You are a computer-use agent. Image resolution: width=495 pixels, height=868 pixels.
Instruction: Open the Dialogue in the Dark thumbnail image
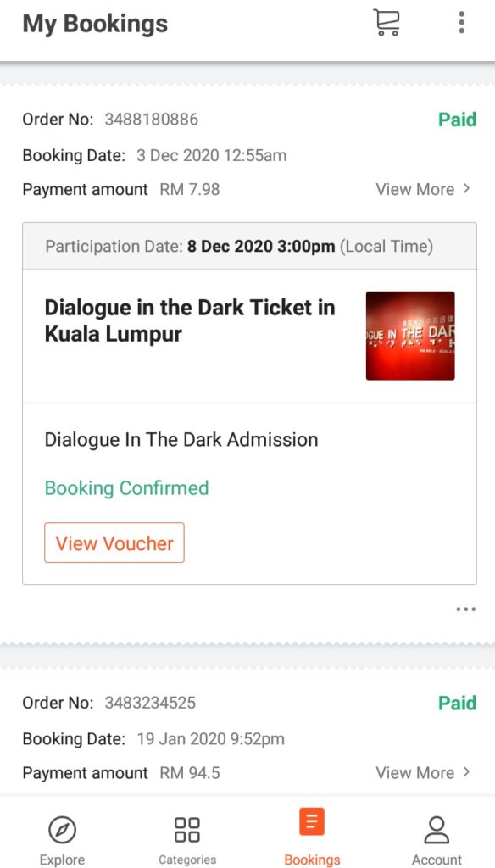(x=410, y=335)
